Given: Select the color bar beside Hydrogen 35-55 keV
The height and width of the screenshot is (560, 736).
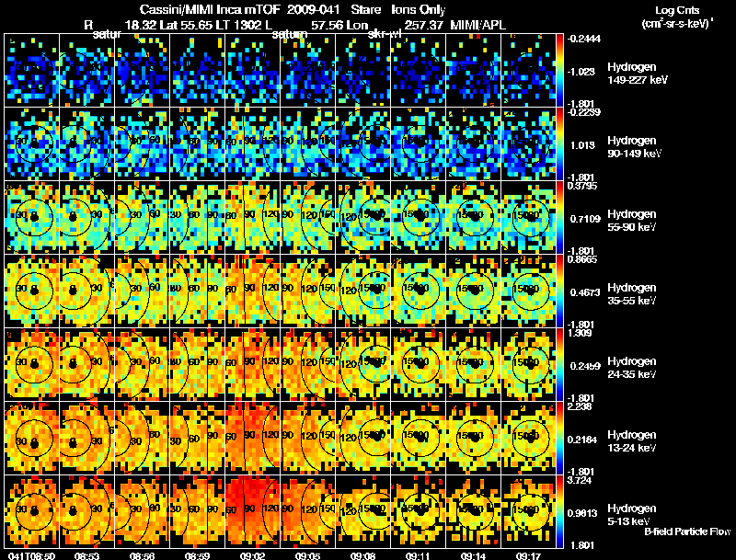Looking at the screenshot, I should point(559,291).
